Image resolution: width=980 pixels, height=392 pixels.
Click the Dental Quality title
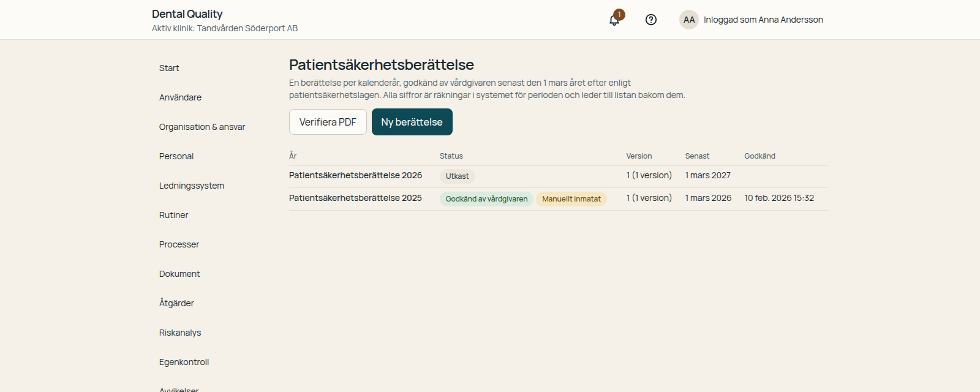(187, 14)
